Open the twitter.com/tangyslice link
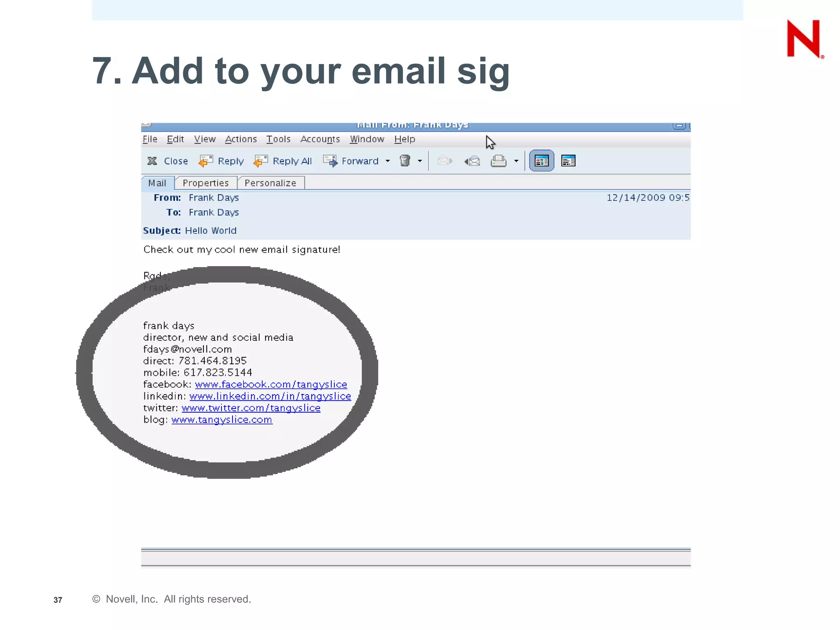This screenshot has width=840, height=630. [x=251, y=408]
